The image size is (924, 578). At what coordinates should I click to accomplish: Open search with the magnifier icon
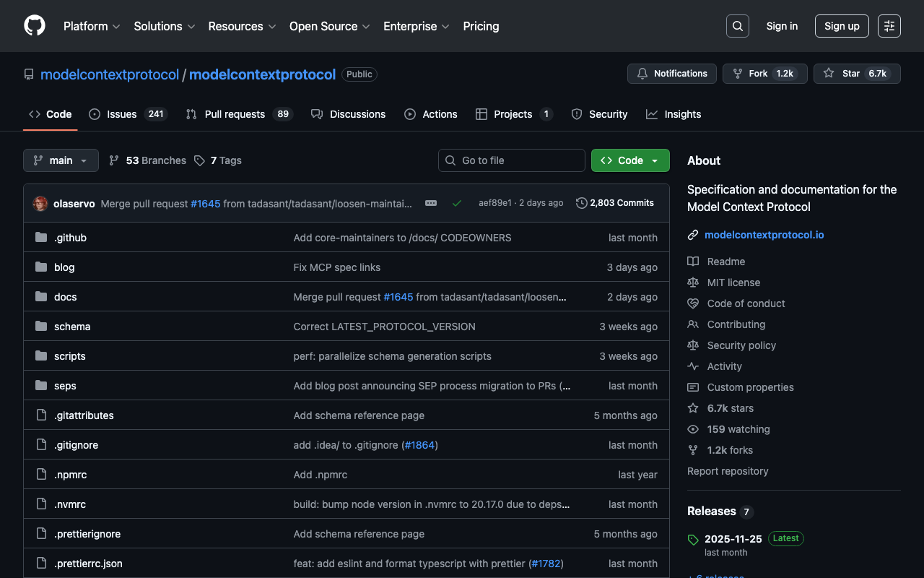pyautogui.click(x=737, y=26)
